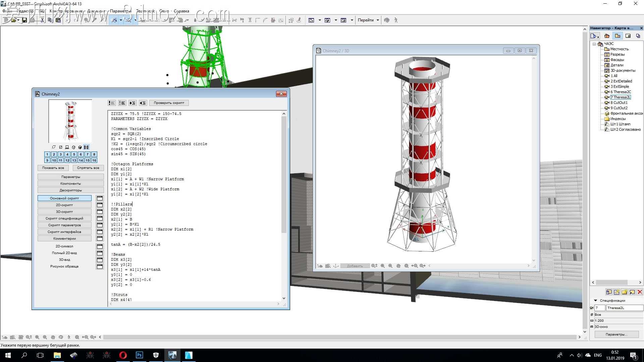Click the unindent script icon in Chimney2 editor

(x=143, y=103)
